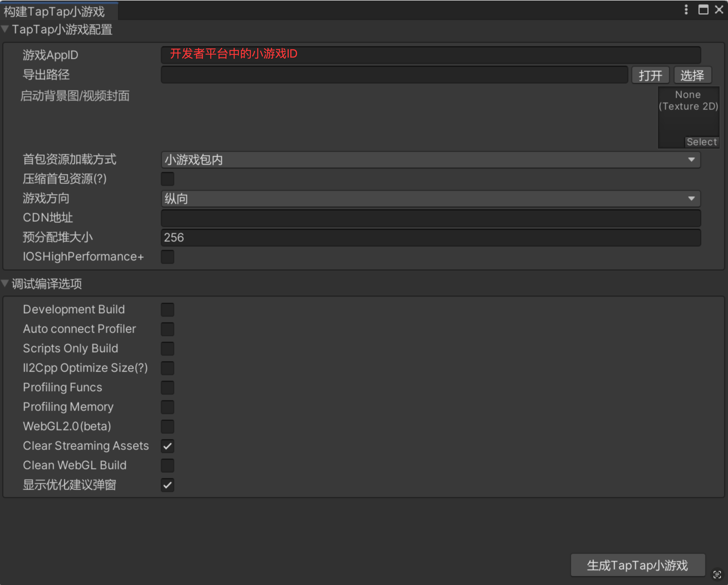
Task: Maximize the build window
Action: (703, 9)
